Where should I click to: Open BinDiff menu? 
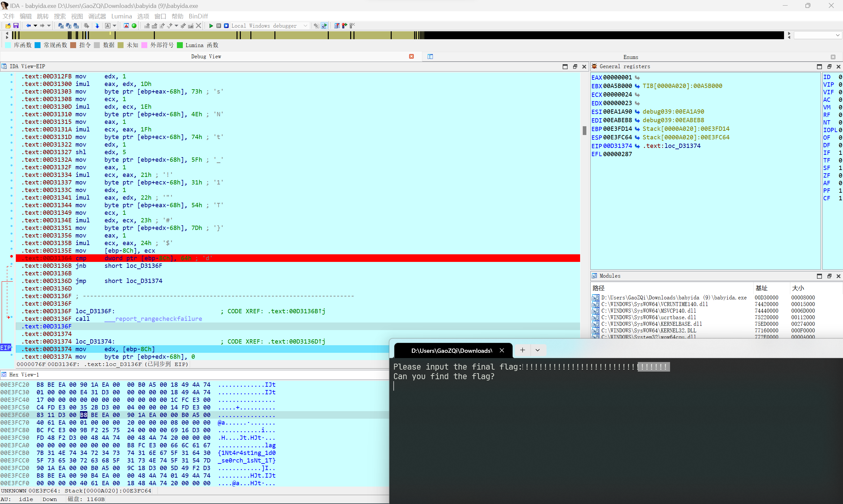pos(198,16)
